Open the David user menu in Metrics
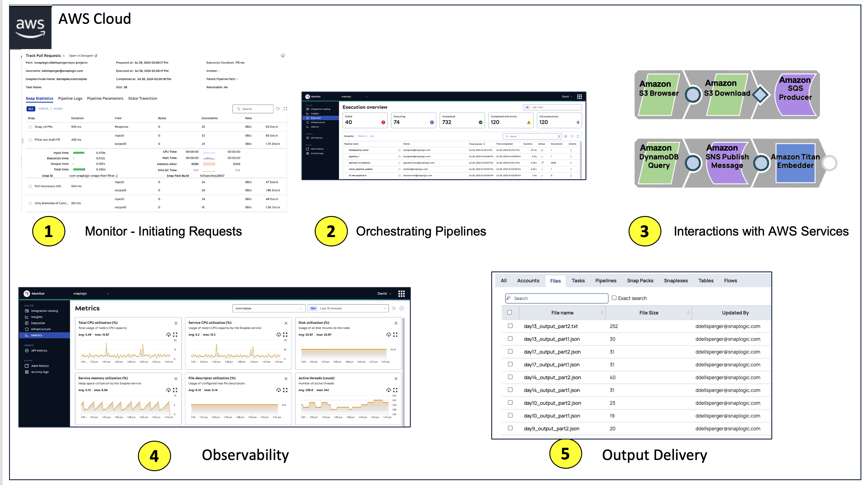Screen dimensions: 868x485 click(384, 294)
